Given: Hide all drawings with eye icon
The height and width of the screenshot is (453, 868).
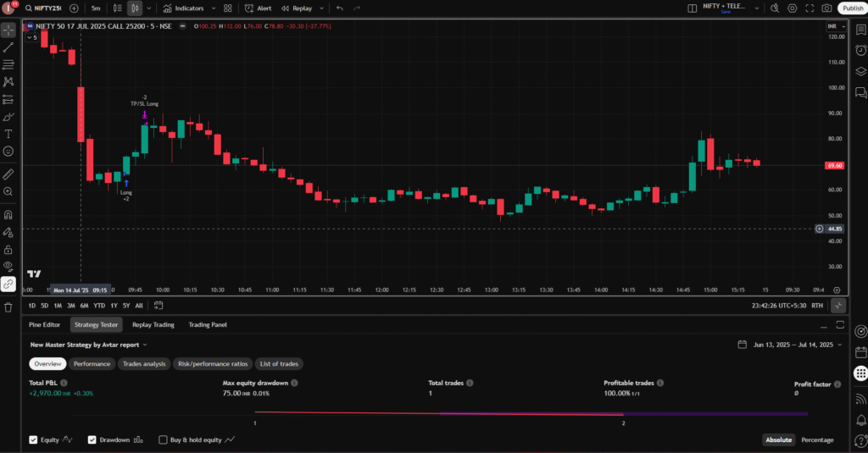Looking at the screenshot, I should tap(8, 267).
